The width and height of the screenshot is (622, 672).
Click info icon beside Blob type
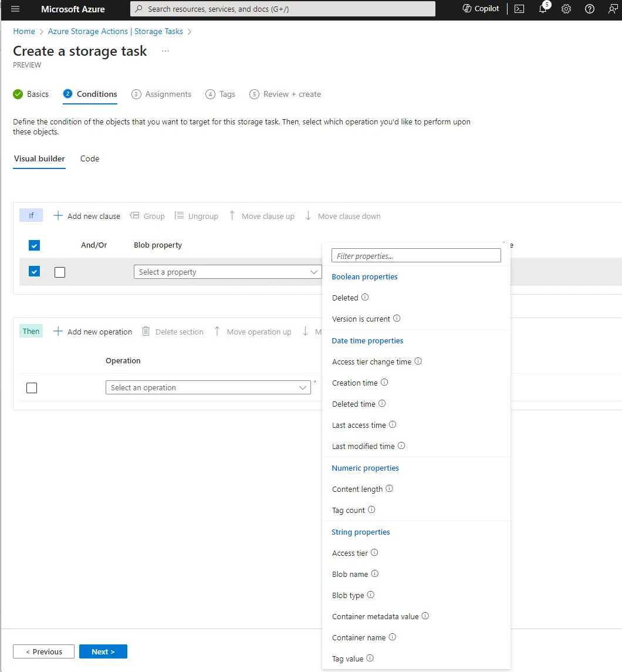coord(371,595)
